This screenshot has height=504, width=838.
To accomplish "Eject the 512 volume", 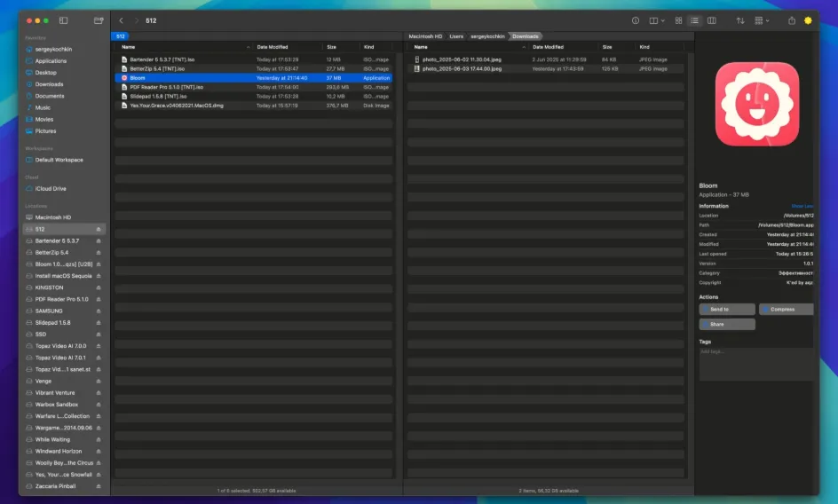I will 99,229.
